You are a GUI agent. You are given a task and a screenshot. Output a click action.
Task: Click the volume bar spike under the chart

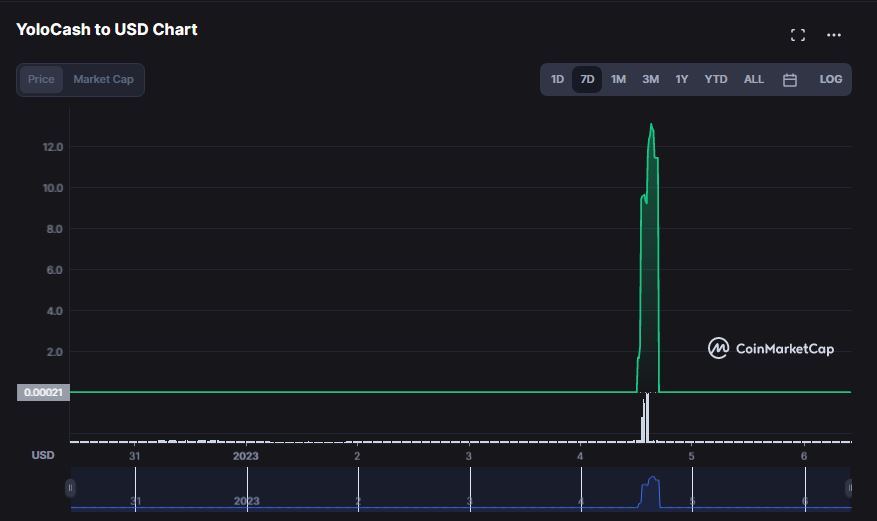pos(646,418)
